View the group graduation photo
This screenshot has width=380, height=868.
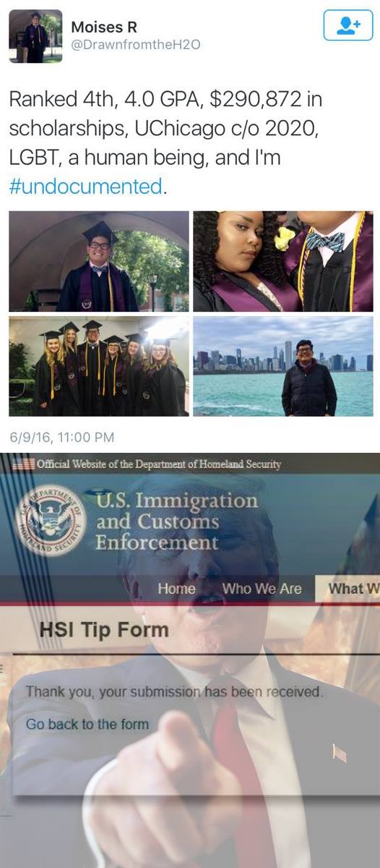[x=99, y=366]
